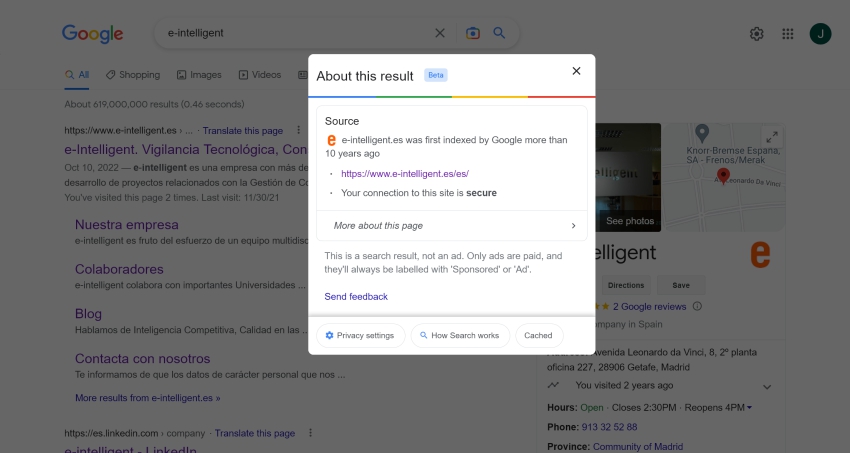Click the blue magnifier search icon
The height and width of the screenshot is (453, 850).
click(x=499, y=33)
